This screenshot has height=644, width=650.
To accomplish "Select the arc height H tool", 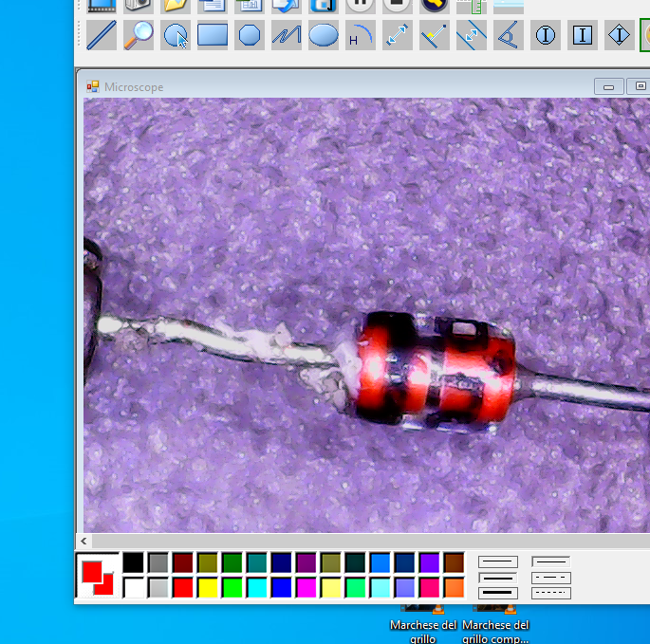I will (361, 35).
